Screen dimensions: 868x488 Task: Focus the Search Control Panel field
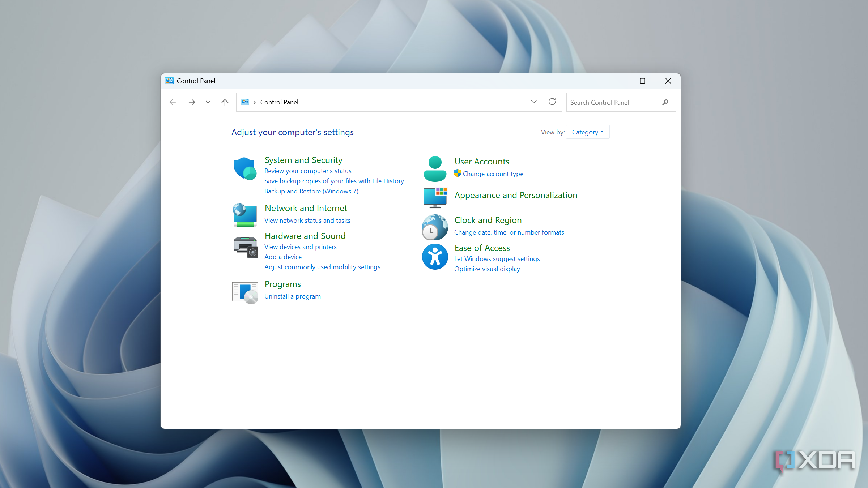point(621,102)
